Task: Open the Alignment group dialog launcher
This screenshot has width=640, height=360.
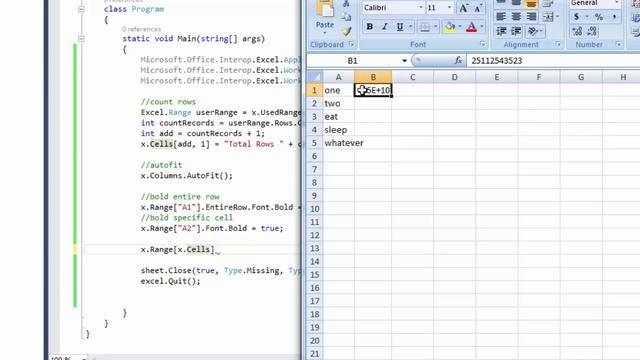Action: point(558,44)
